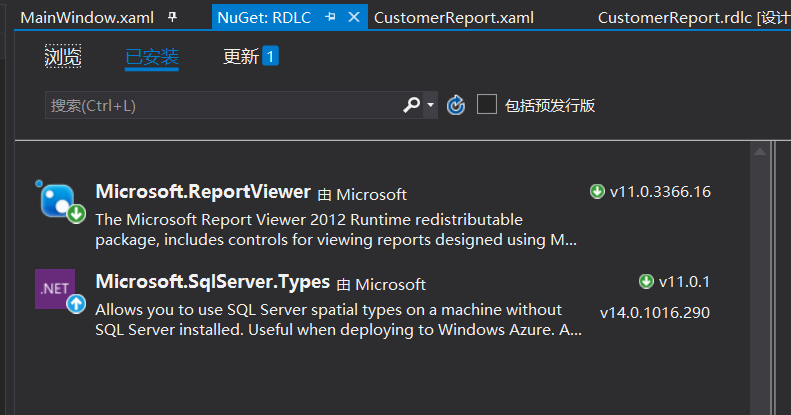This screenshot has width=791, height=415.
Task: Select the Microsoft.ReportViewer package icon
Action: [60, 201]
